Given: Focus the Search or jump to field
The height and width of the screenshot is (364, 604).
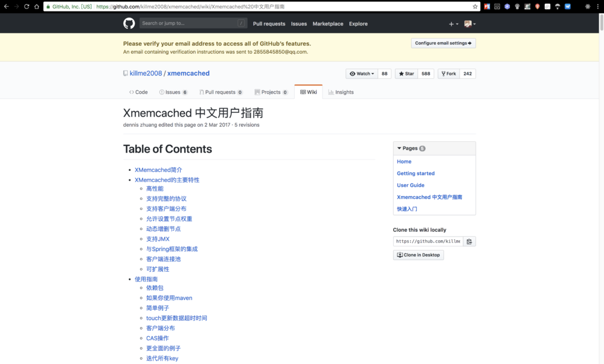Looking at the screenshot, I should click(193, 23).
